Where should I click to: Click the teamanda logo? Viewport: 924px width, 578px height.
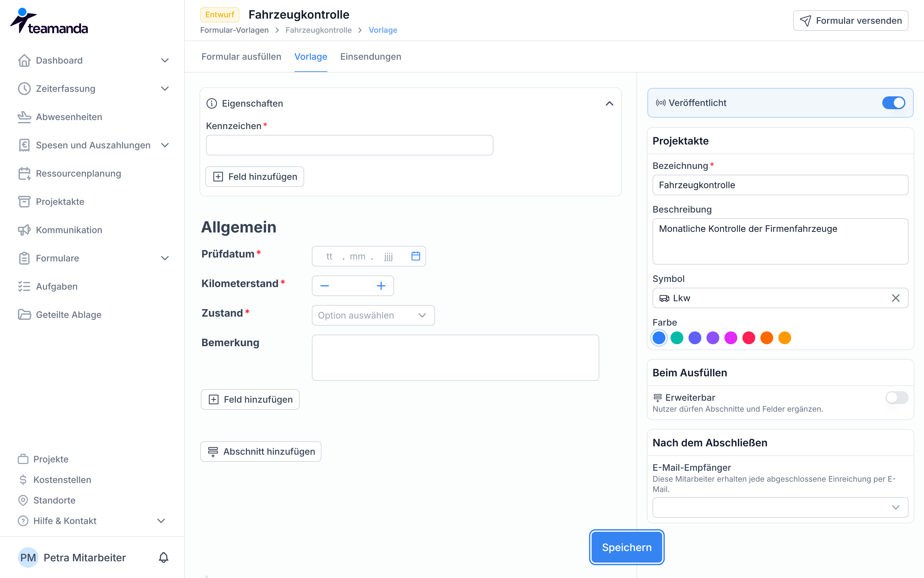pyautogui.click(x=49, y=21)
